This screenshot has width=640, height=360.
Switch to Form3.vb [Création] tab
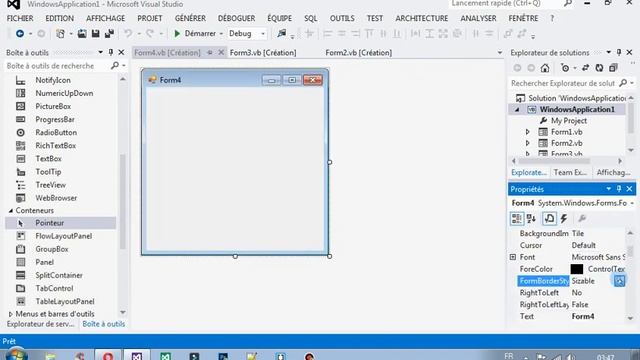263,53
